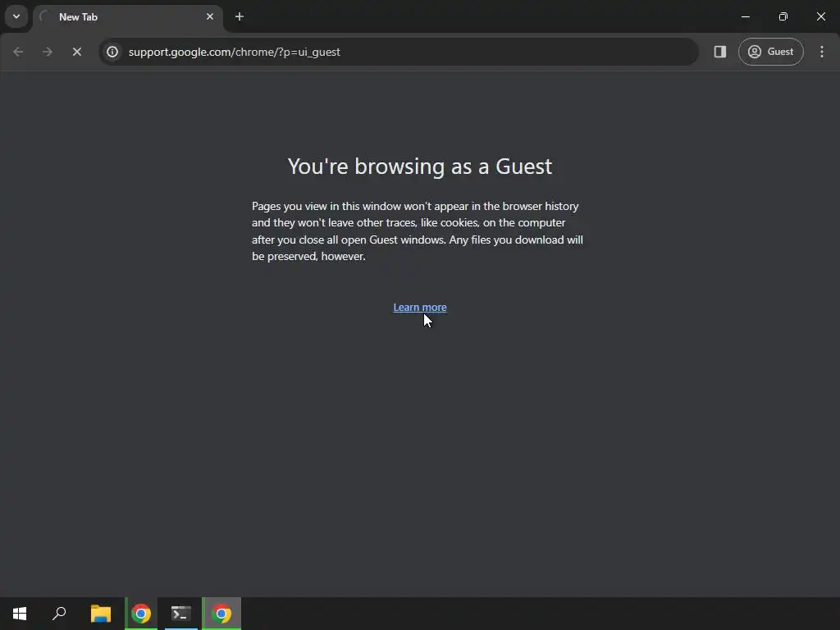Close the Chrome window
Image resolution: width=840 pixels, height=630 pixels.
coord(820,16)
